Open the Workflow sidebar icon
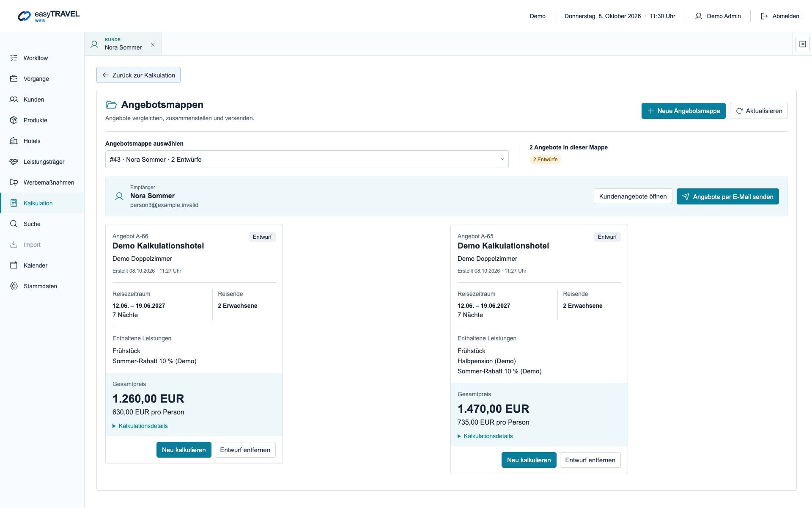Image resolution: width=812 pixels, height=508 pixels. (14, 58)
